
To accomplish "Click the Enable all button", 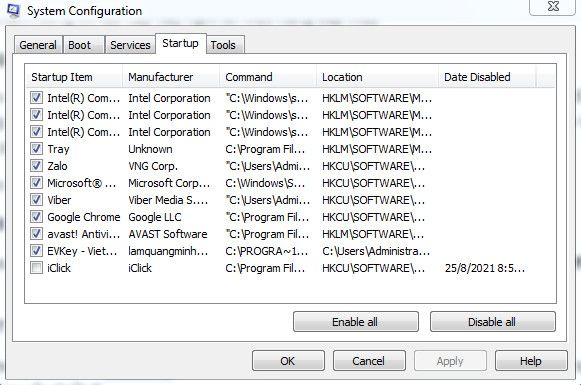I will coord(355,322).
